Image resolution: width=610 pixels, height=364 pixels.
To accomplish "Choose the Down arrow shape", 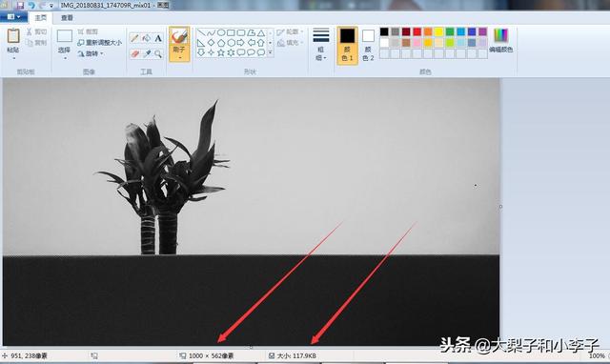I will [x=201, y=52].
